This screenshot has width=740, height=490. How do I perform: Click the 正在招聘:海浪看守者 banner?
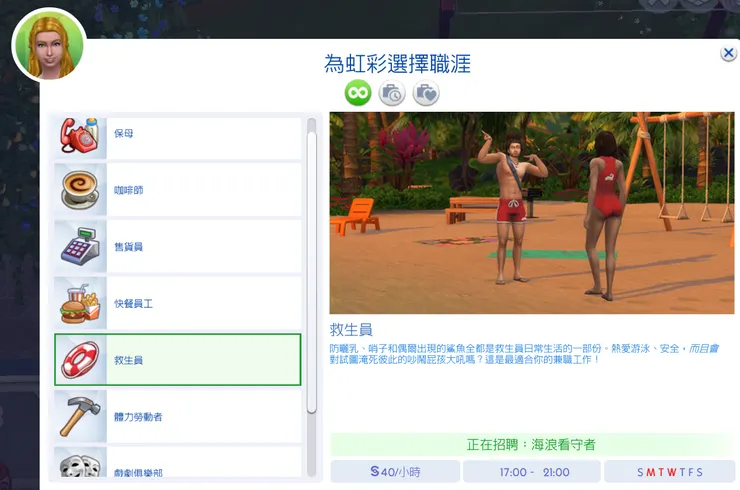pos(531,444)
